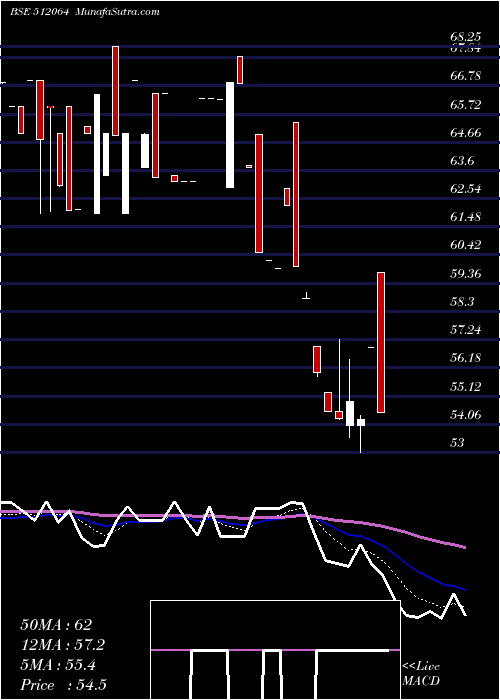500x700 pixels.
Task: Select the 59.36 price axis label
Action: 466,274
